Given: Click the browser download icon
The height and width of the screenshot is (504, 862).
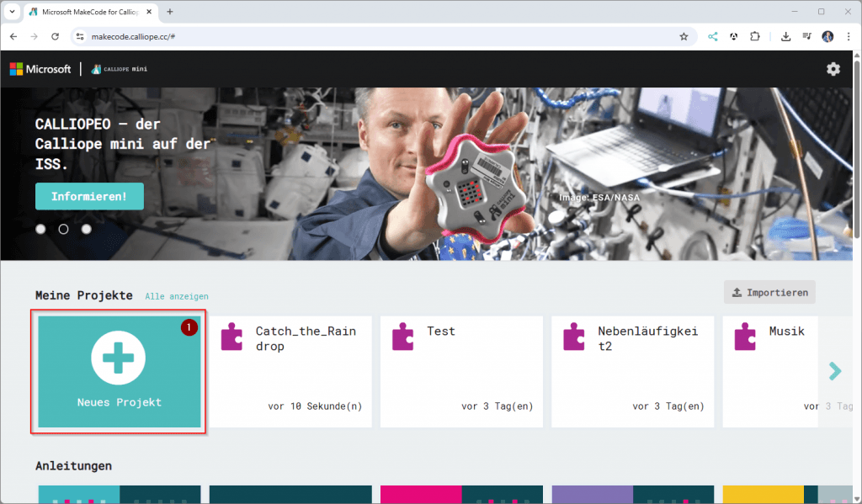Looking at the screenshot, I should (785, 36).
